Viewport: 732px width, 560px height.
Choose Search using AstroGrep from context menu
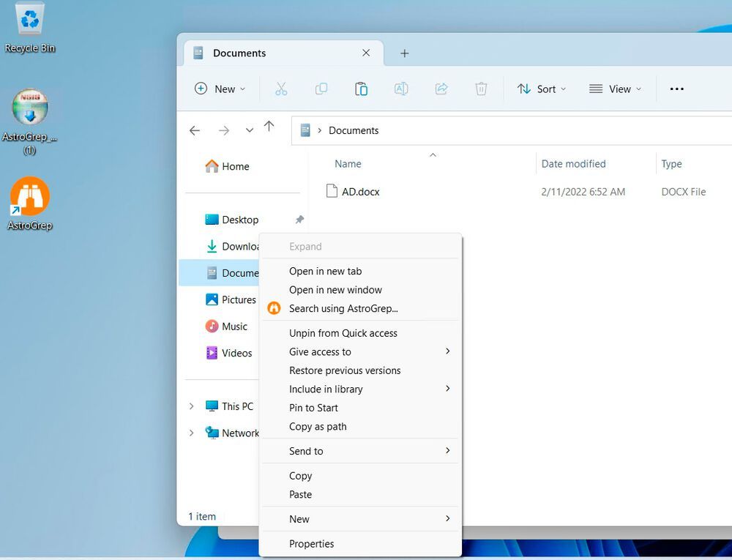tap(343, 308)
